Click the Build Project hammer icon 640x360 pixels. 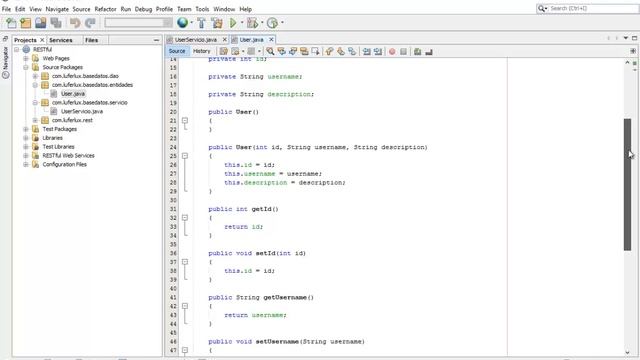[x=202, y=23]
